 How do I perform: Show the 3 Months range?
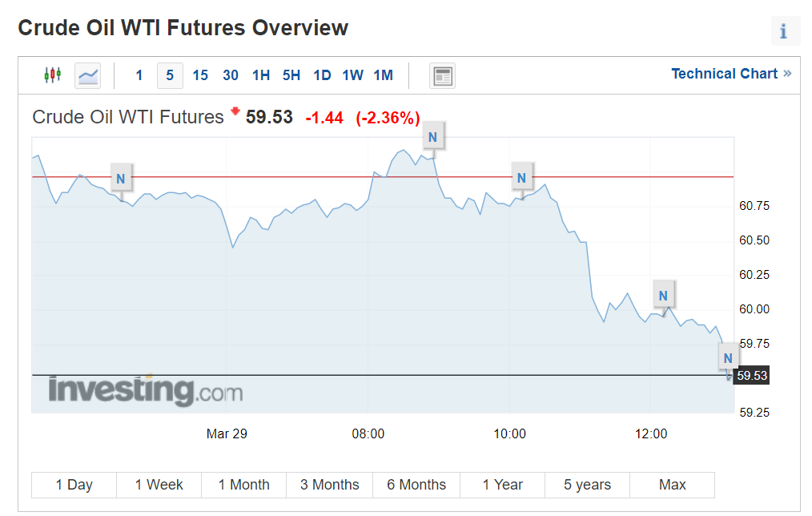click(x=330, y=485)
